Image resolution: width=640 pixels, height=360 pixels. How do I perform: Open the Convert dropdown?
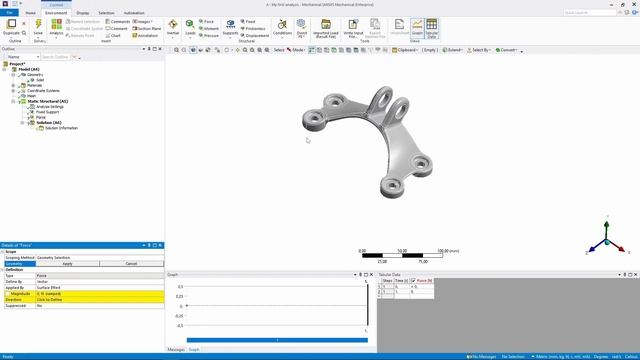pyautogui.click(x=506, y=50)
